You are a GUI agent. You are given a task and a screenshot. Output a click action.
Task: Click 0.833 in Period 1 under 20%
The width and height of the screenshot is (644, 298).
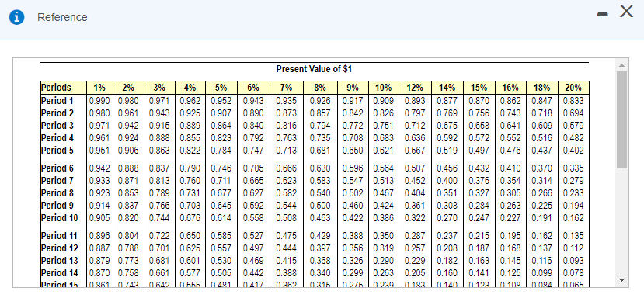[x=573, y=100]
